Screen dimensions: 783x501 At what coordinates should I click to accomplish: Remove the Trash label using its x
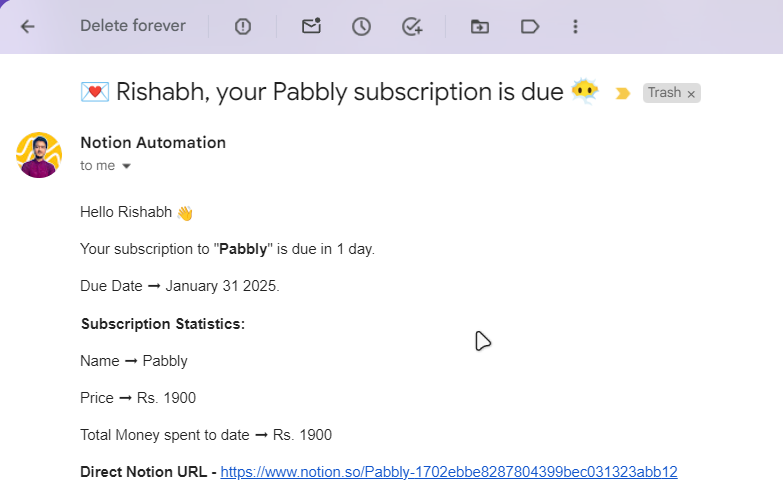coord(691,94)
